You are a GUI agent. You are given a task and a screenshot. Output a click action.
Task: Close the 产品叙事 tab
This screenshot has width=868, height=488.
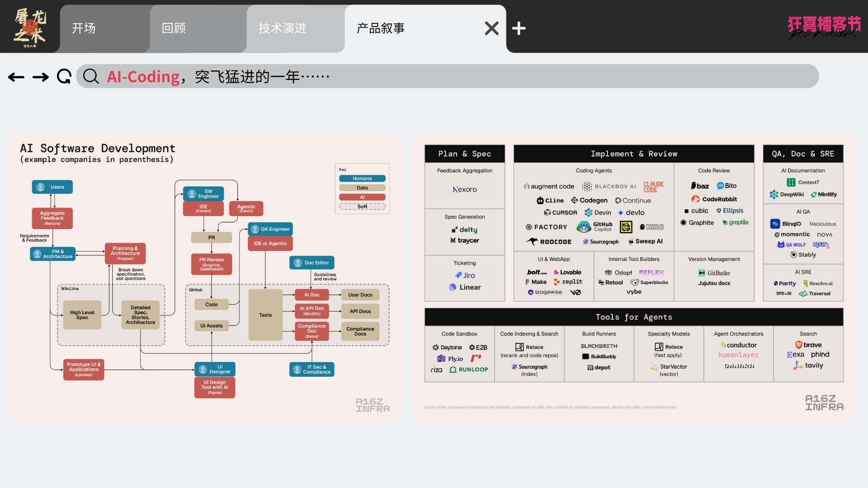(x=491, y=28)
